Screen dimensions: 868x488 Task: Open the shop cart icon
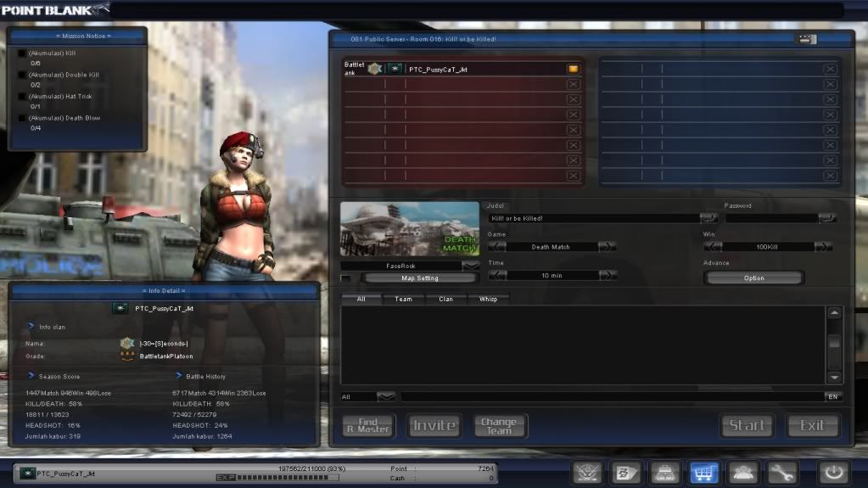point(703,473)
